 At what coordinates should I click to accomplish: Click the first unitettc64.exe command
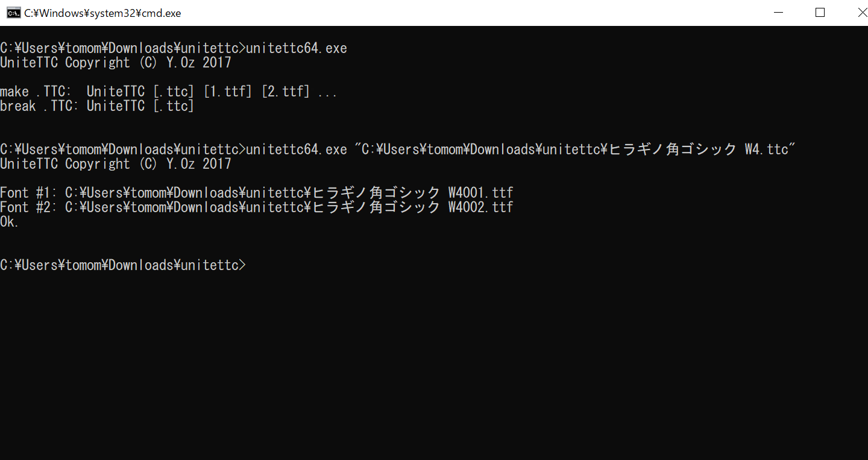(297, 48)
